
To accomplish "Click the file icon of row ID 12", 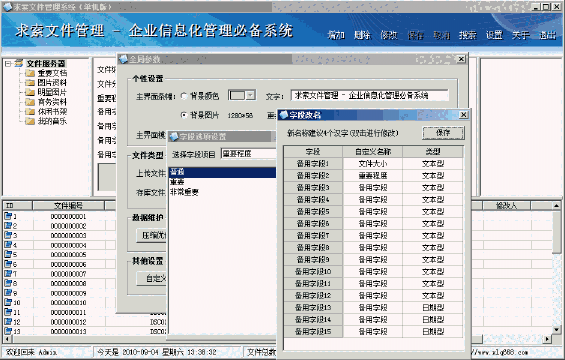I will [8, 321].
